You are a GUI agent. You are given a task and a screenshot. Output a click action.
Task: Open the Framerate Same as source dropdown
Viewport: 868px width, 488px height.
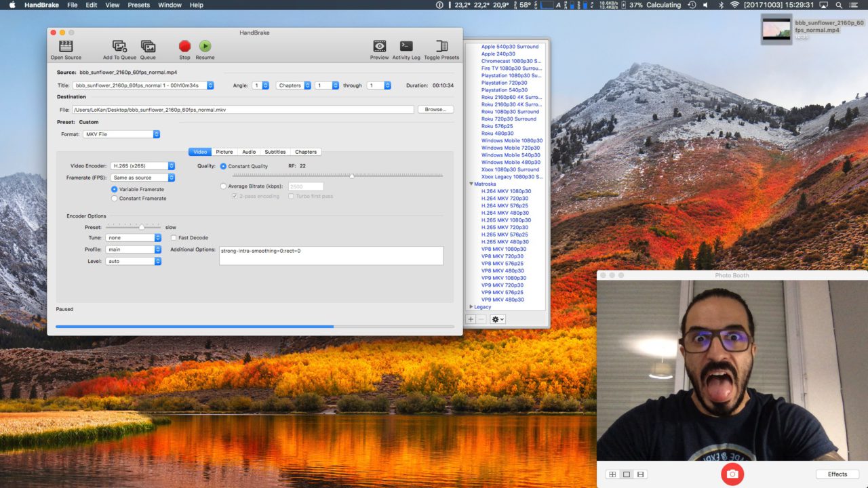pyautogui.click(x=143, y=178)
